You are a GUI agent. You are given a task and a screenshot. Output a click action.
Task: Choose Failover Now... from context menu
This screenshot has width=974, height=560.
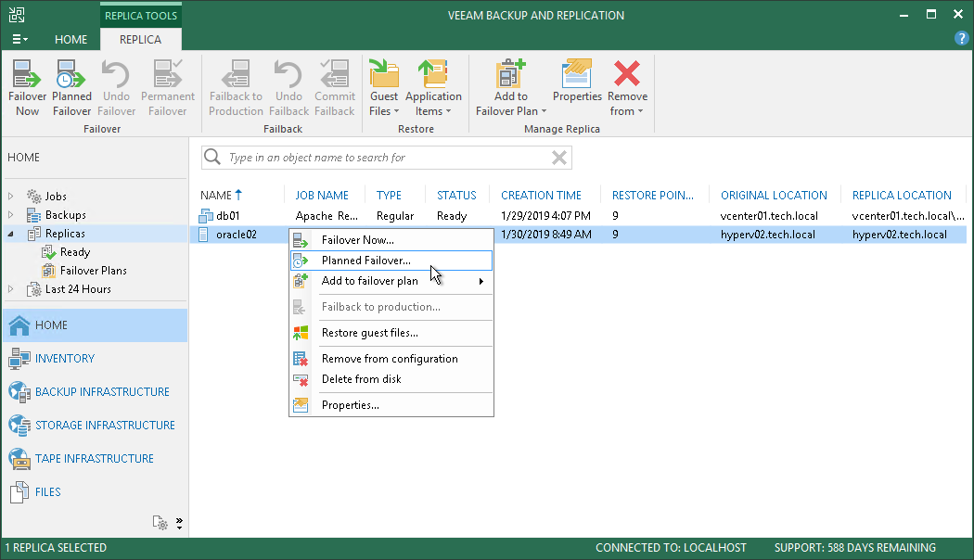[x=391, y=239]
